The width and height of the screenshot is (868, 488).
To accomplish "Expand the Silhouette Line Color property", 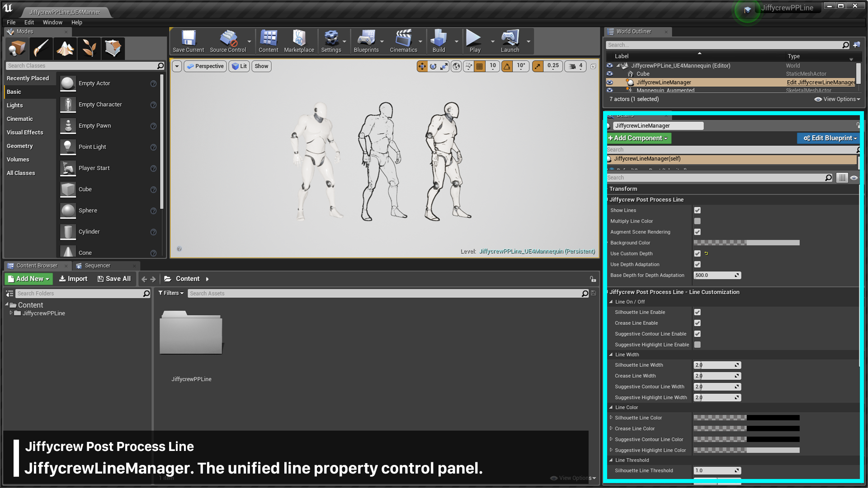I will 611,418.
